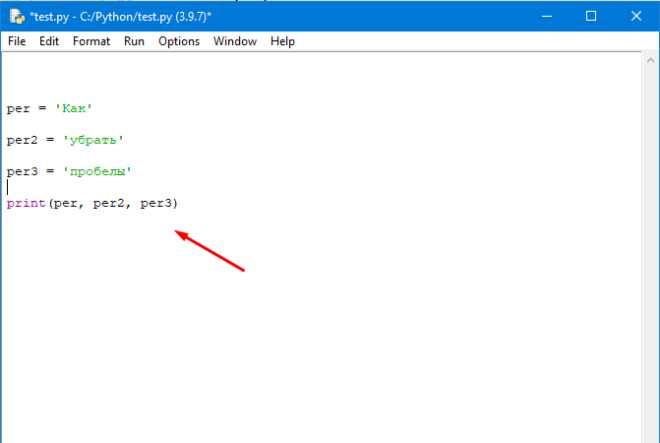
Task: Open the Help menu
Action: coord(282,41)
